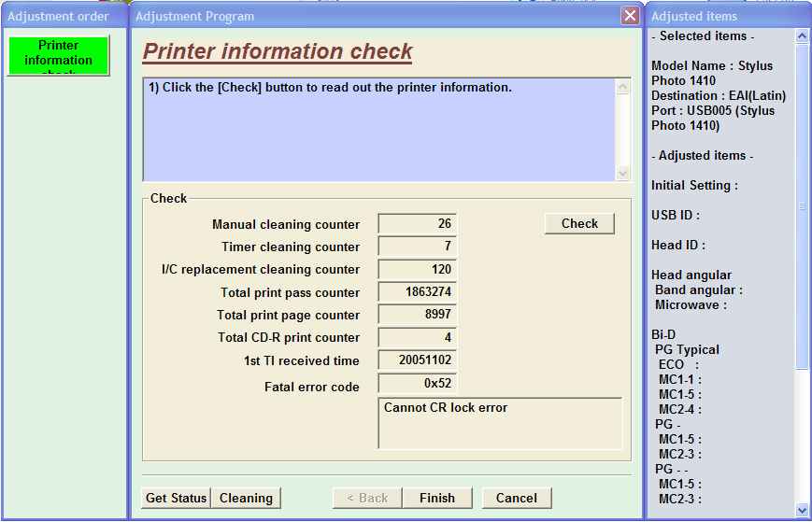Viewport: 812px width, 522px height.
Task: Click the Port : USB005 text
Action: [713, 118]
